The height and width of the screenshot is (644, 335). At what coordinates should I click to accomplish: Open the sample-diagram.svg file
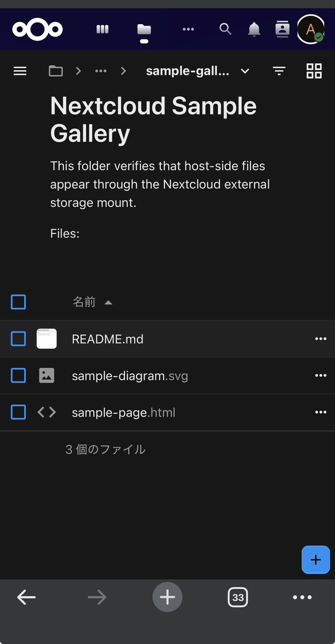tap(130, 376)
